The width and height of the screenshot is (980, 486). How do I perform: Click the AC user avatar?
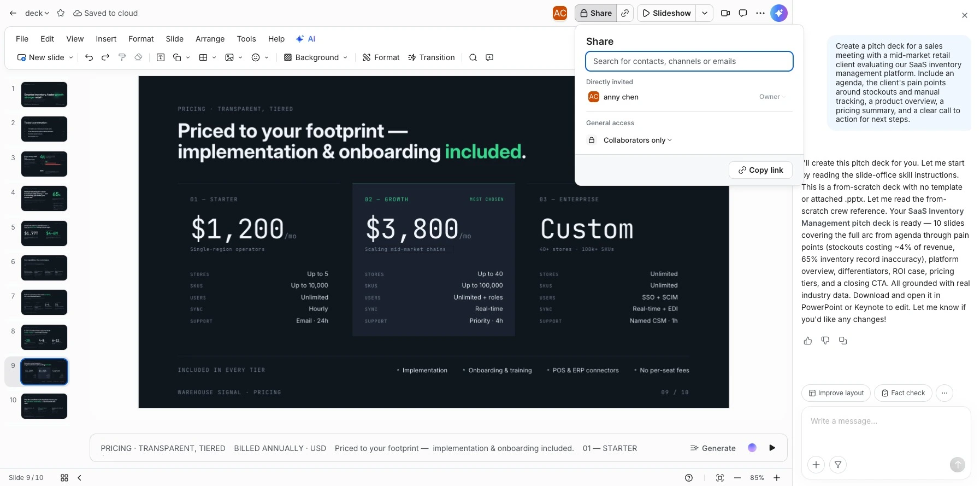[x=560, y=13]
